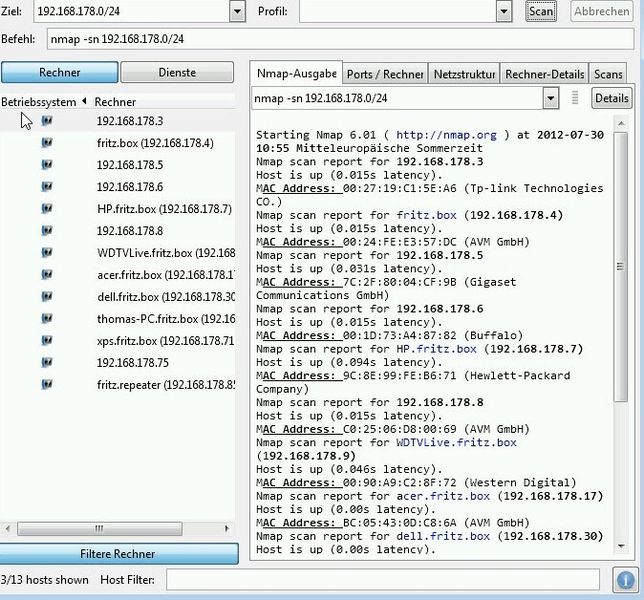The image size is (644, 600).
Task: Click OS icon beside fritz.repeater host
Action: pos(47,384)
